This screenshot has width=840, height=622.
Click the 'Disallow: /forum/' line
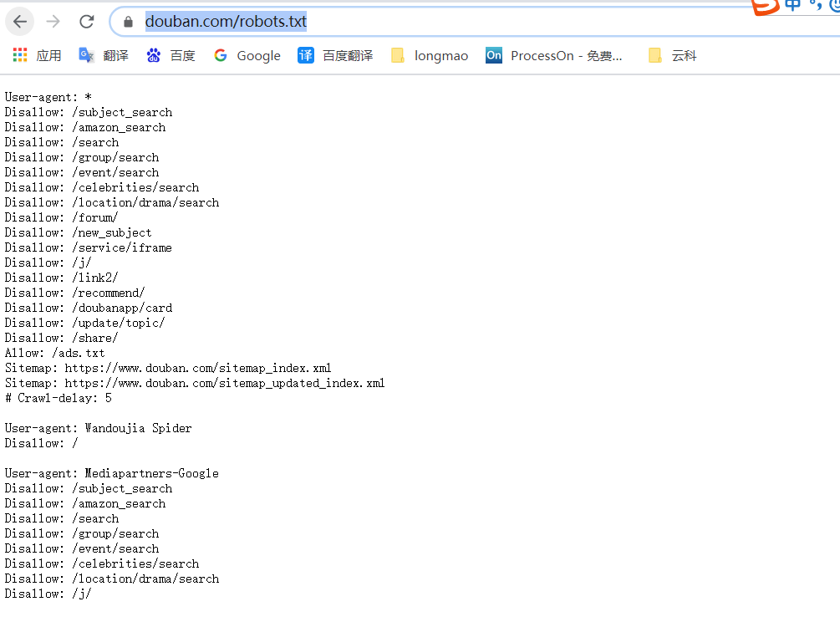point(61,217)
